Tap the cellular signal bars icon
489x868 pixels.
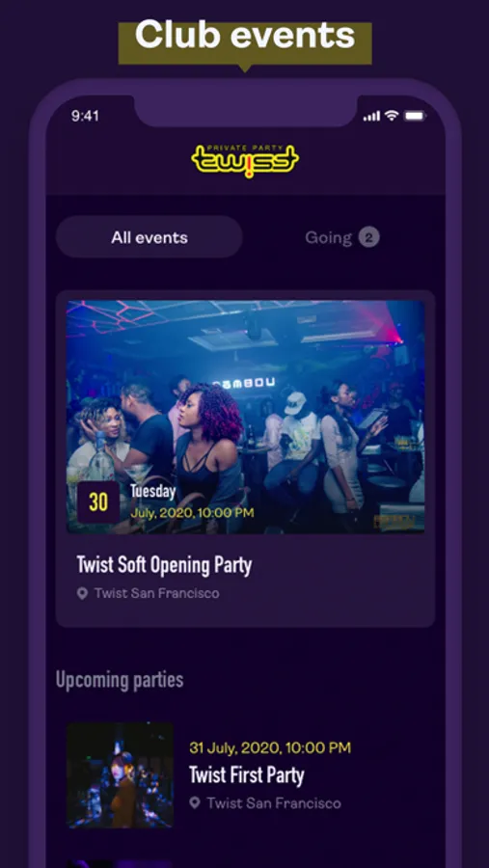click(371, 117)
